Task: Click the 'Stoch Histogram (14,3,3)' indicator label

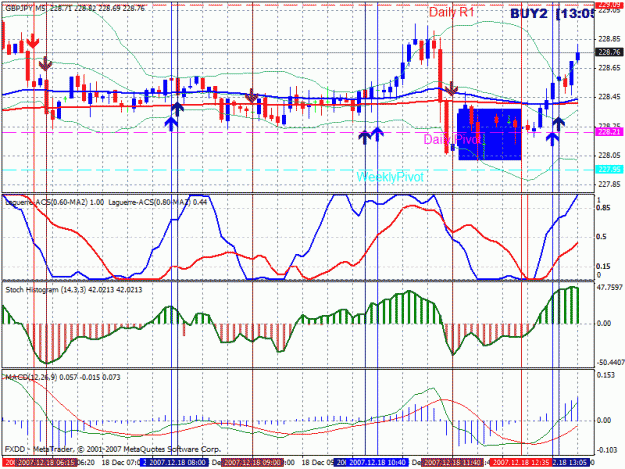Action: point(45,290)
